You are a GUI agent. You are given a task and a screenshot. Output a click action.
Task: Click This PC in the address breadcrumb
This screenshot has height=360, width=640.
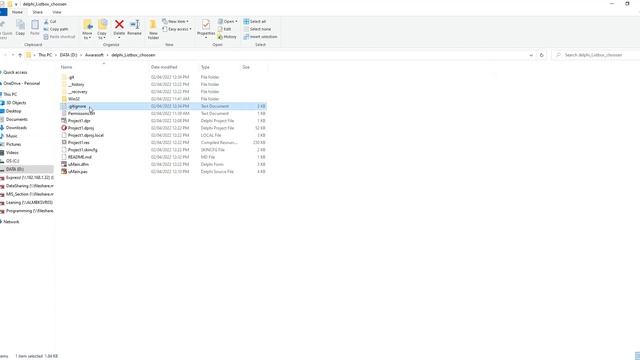click(45, 55)
